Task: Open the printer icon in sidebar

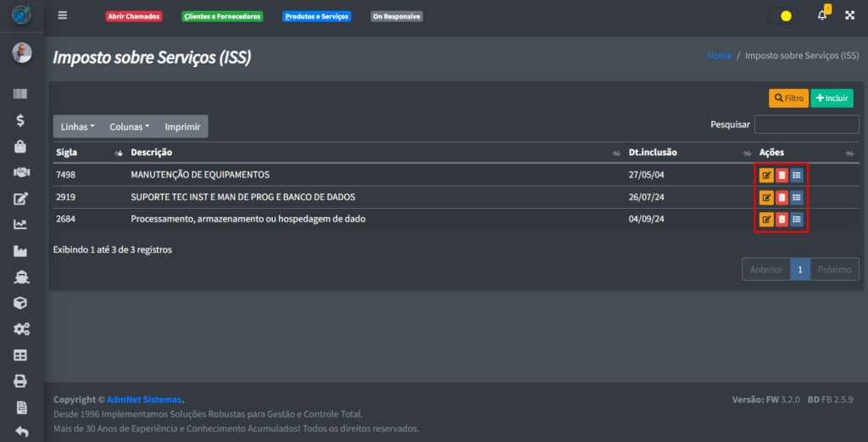Action: click(21, 381)
